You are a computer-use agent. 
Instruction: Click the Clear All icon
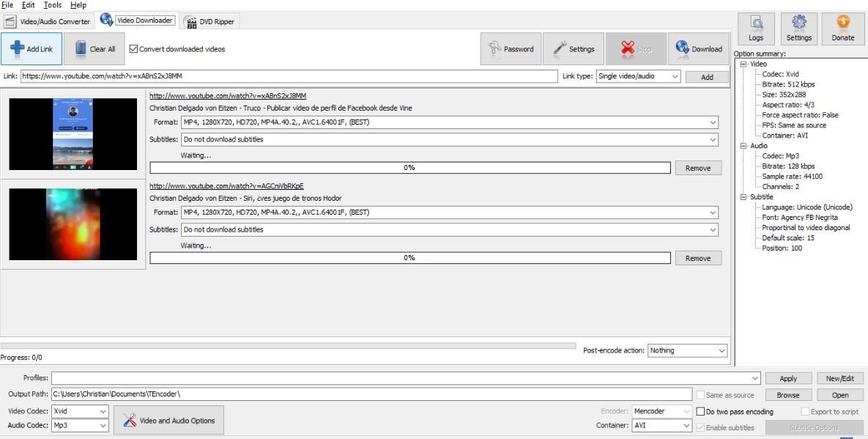79,48
